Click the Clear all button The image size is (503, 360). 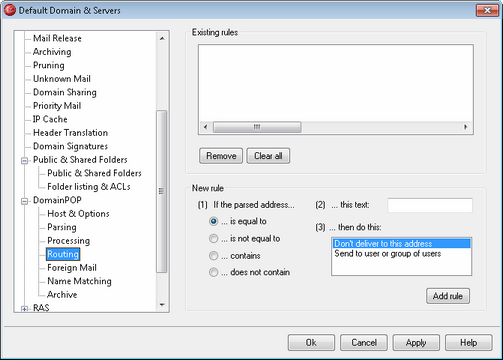(x=268, y=156)
